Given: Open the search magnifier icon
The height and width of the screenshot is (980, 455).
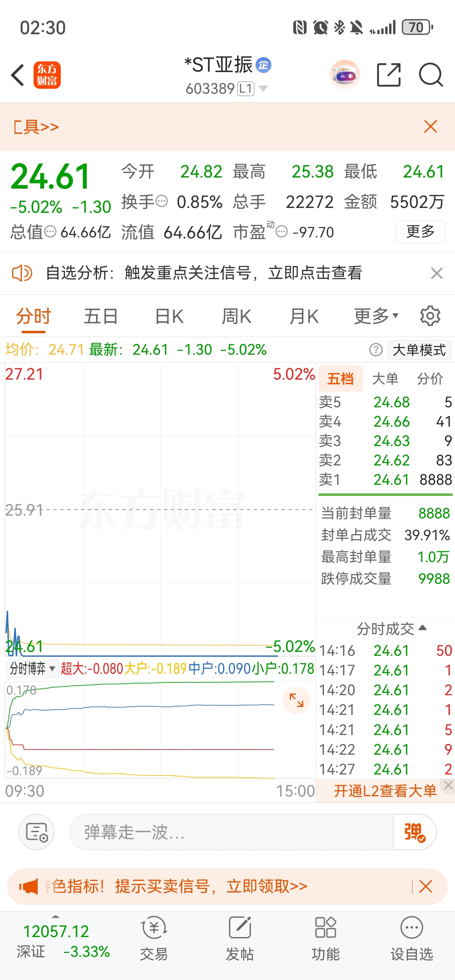Looking at the screenshot, I should (x=431, y=75).
